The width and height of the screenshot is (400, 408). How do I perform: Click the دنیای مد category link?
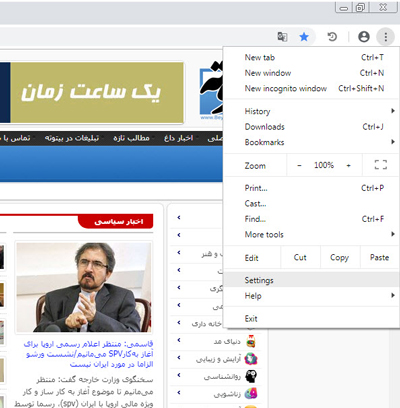point(227,341)
